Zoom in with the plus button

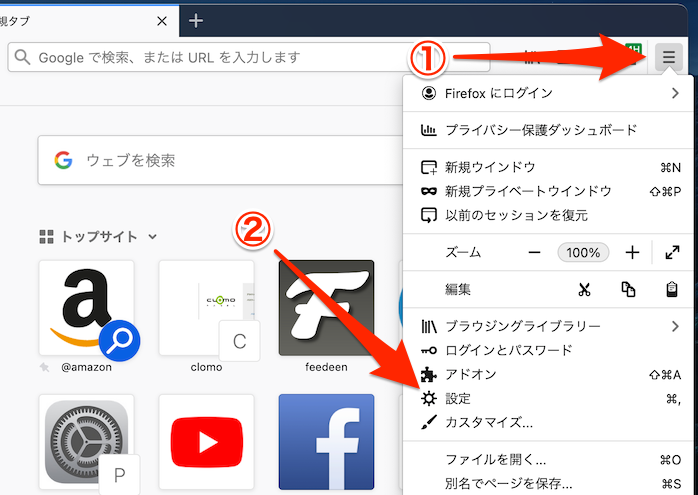coord(632,253)
